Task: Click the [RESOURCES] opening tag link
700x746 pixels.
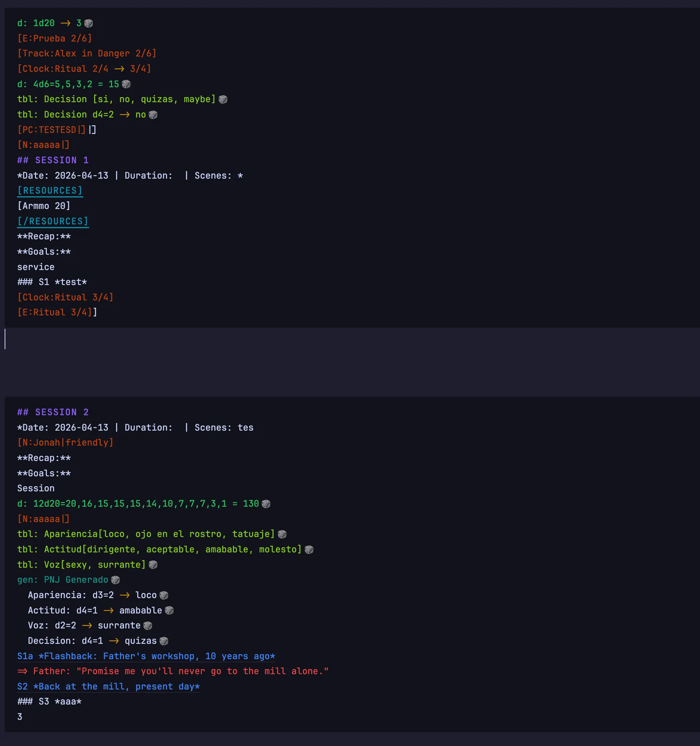Action: point(50,191)
